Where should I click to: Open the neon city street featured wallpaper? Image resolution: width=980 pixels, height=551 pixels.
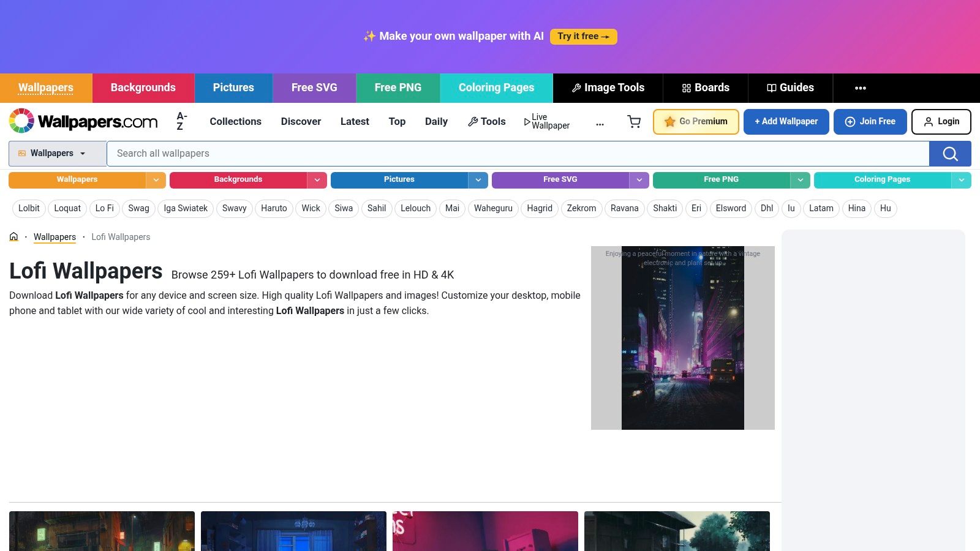(683, 338)
